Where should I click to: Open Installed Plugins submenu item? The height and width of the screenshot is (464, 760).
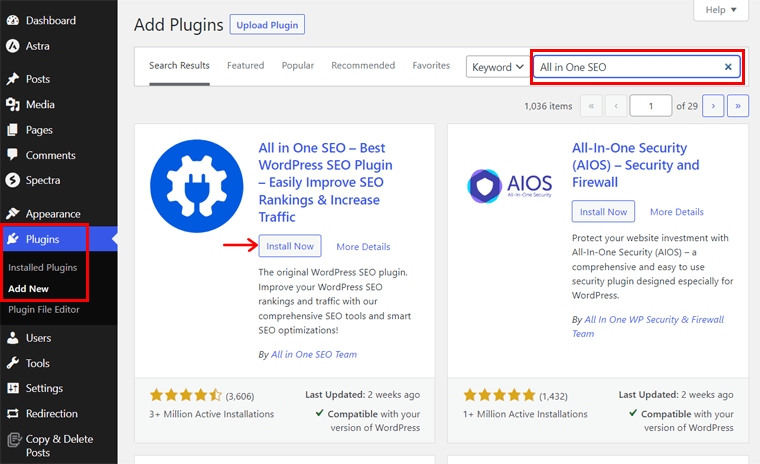pyautogui.click(x=43, y=268)
